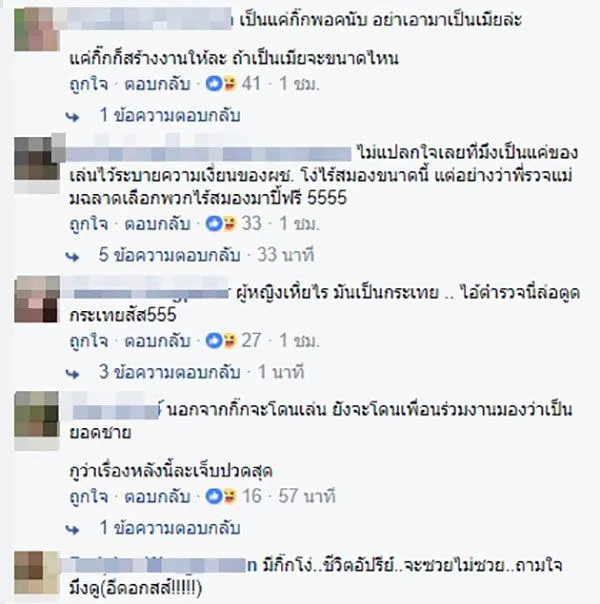Click reply arrow icon under fourth comment
The height and width of the screenshot is (604, 600).
click(72, 529)
